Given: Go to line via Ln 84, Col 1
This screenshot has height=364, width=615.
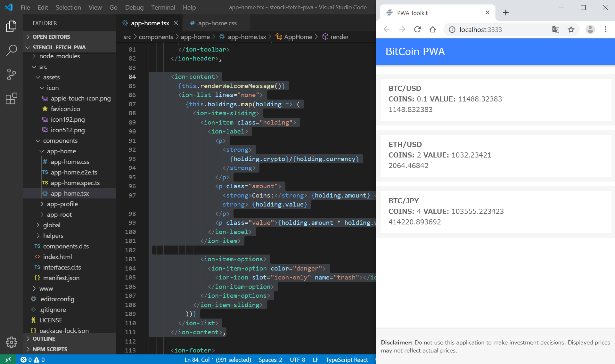Looking at the screenshot, I should point(218,360).
